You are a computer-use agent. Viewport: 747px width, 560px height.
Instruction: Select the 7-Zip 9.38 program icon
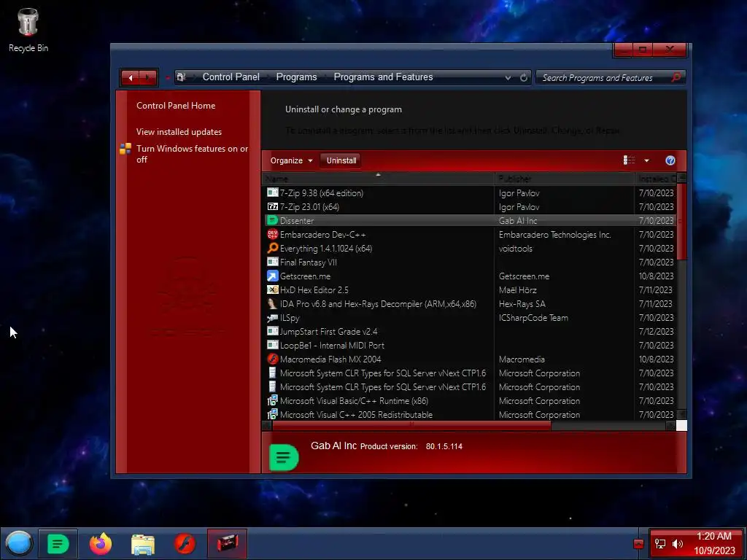(273, 192)
